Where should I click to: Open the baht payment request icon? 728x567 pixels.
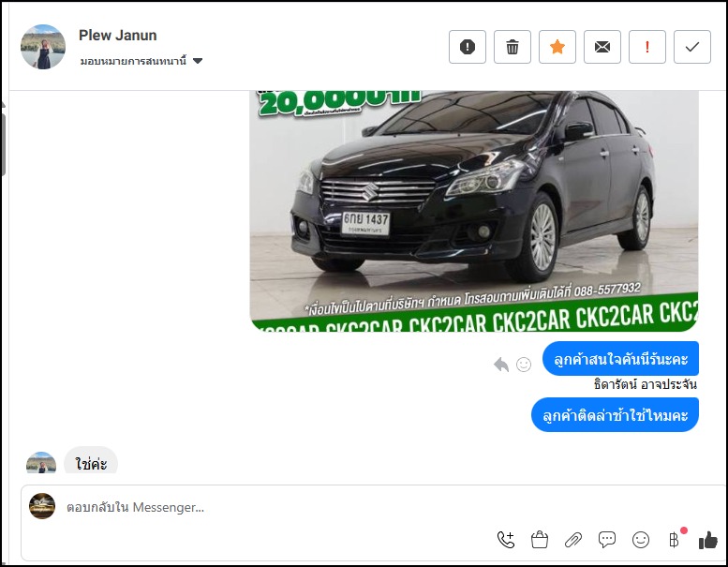(675, 540)
